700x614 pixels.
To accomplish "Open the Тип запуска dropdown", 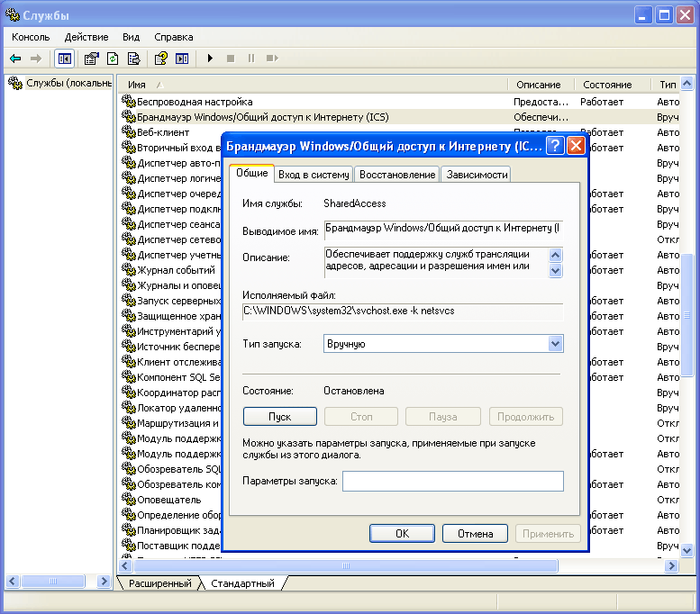I will [443, 344].
